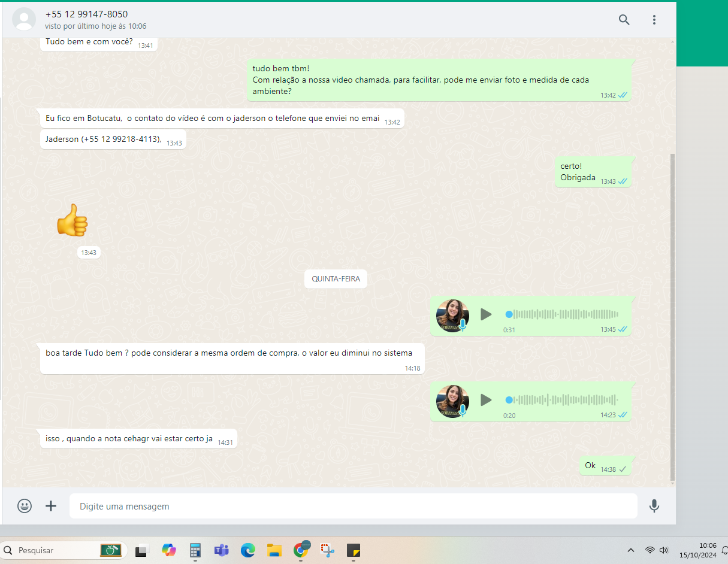Open the Snipping Tool taskbar icon
Screen dimensions: 728x564
[327, 550]
